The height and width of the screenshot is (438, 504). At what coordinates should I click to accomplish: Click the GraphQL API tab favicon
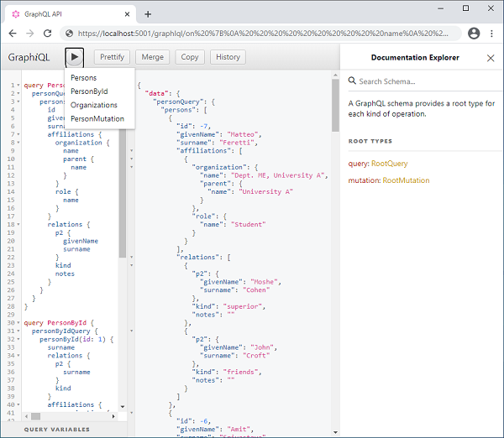point(16,14)
